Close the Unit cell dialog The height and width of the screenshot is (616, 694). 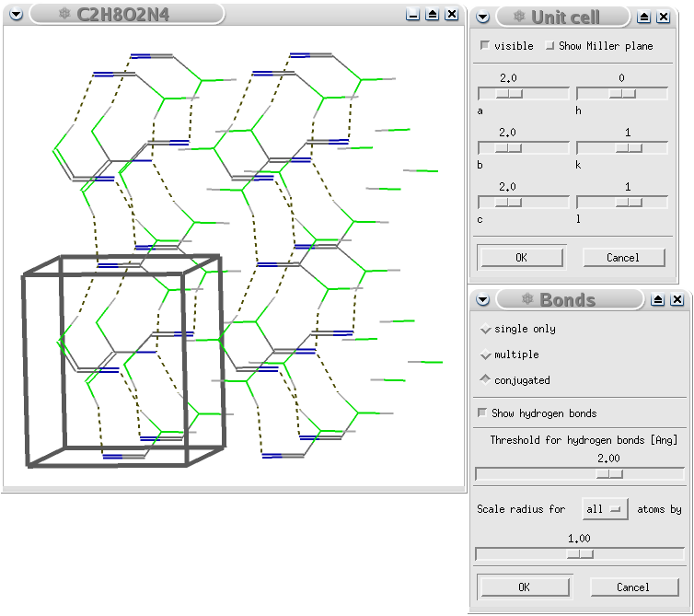tap(664, 17)
